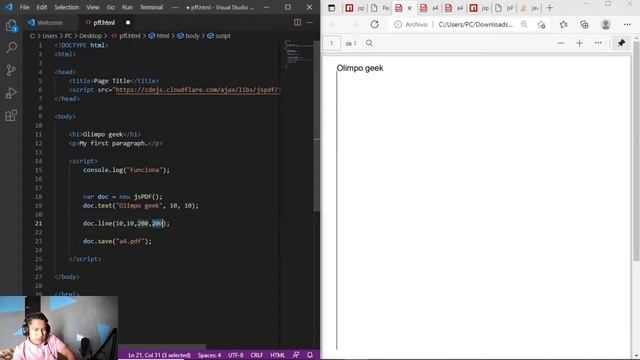
Task: Open the Go menu
Action: 111,7
